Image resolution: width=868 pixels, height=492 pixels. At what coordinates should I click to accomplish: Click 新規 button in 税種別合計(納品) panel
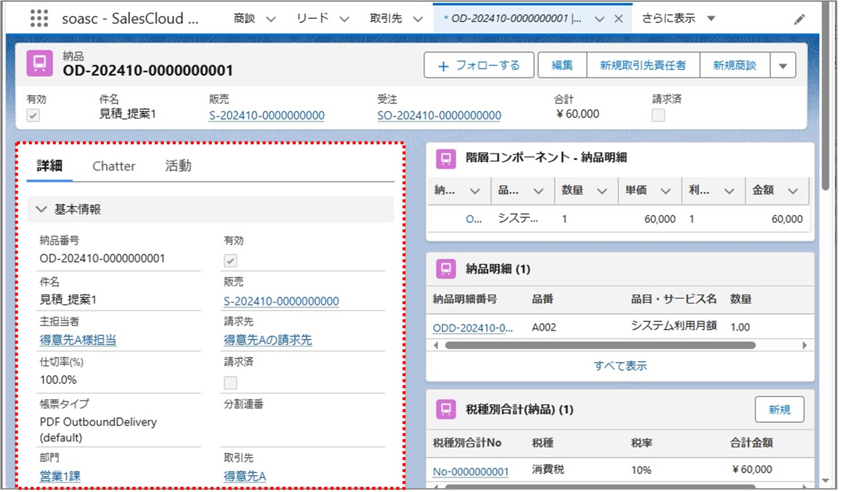point(779,410)
